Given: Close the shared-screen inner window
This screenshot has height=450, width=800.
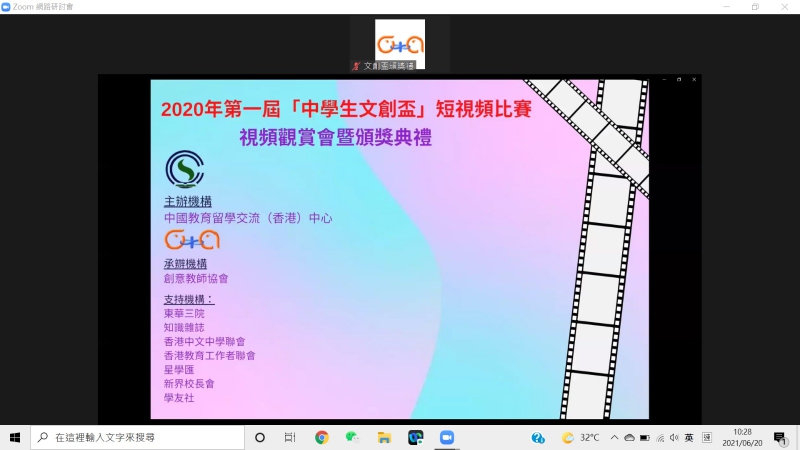Looking at the screenshot, I should tap(694, 80).
